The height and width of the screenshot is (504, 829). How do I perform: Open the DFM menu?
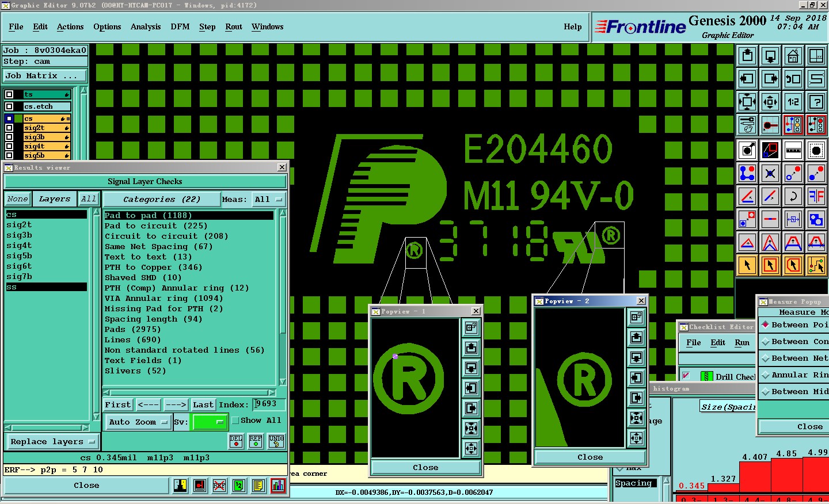click(180, 27)
